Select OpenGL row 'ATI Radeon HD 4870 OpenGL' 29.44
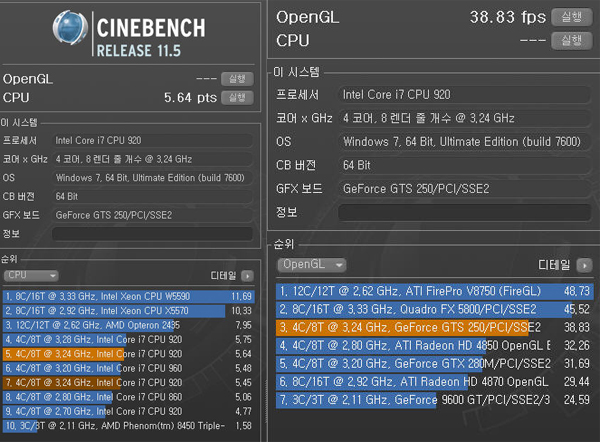Screen dimensions: 600x442 pos(435,382)
